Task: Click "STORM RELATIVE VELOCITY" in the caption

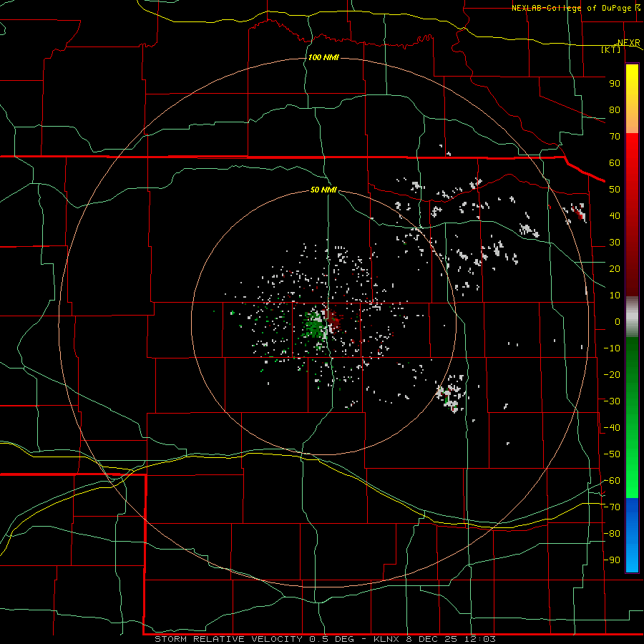Action: point(228,639)
